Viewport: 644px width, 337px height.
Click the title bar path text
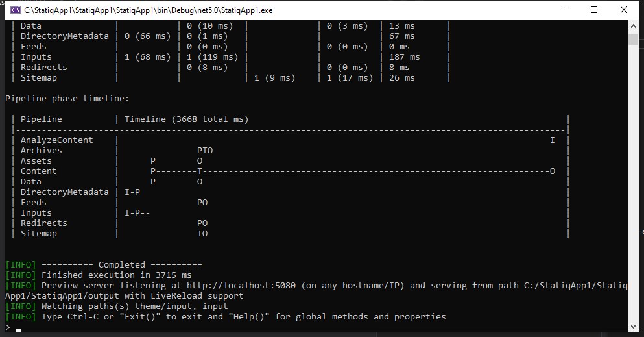pos(149,10)
